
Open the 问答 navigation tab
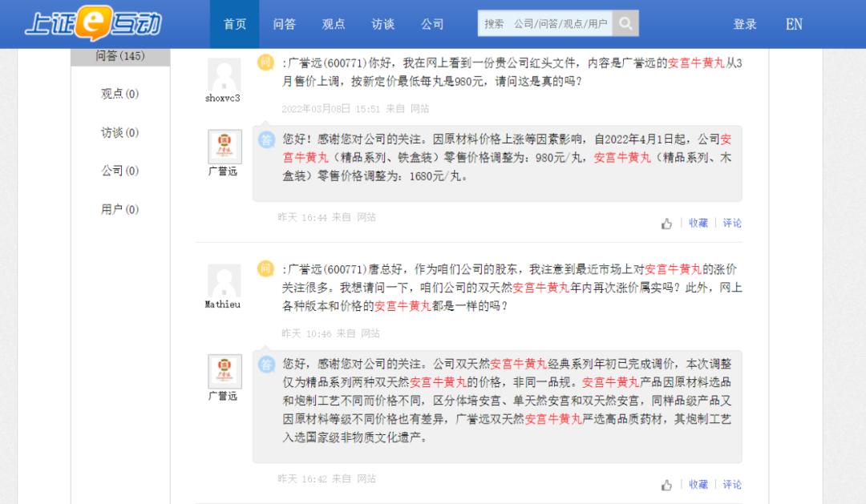pyautogui.click(x=284, y=24)
